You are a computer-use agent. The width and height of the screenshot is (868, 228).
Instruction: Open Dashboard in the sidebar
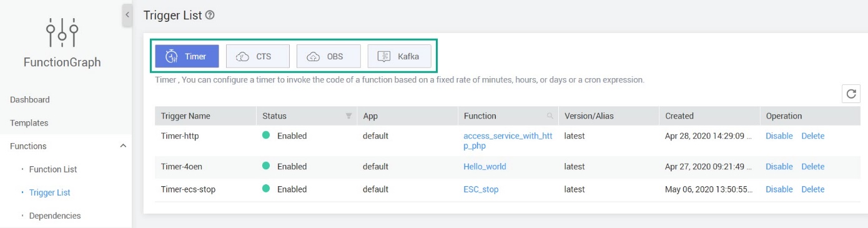[x=30, y=99]
